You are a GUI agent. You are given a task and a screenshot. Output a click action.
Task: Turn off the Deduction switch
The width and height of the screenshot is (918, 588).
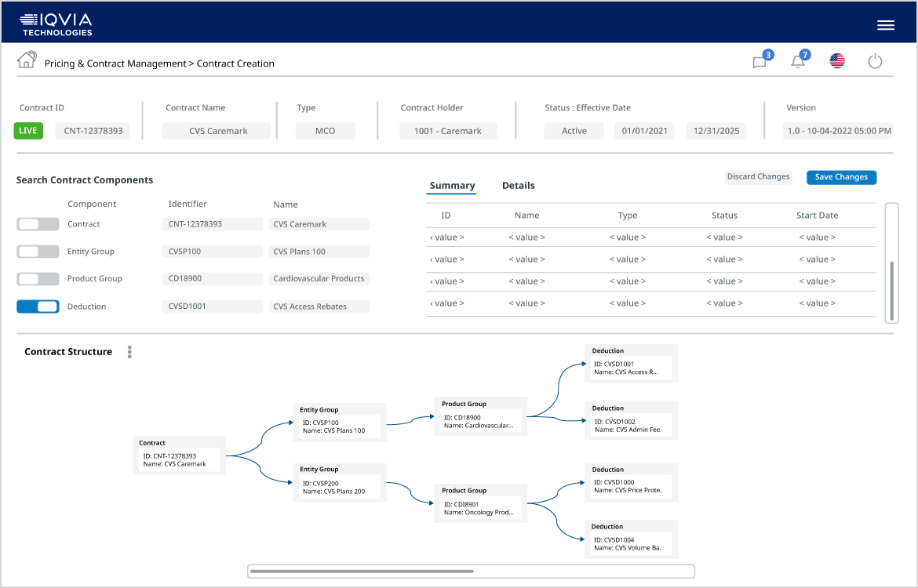[38, 307]
